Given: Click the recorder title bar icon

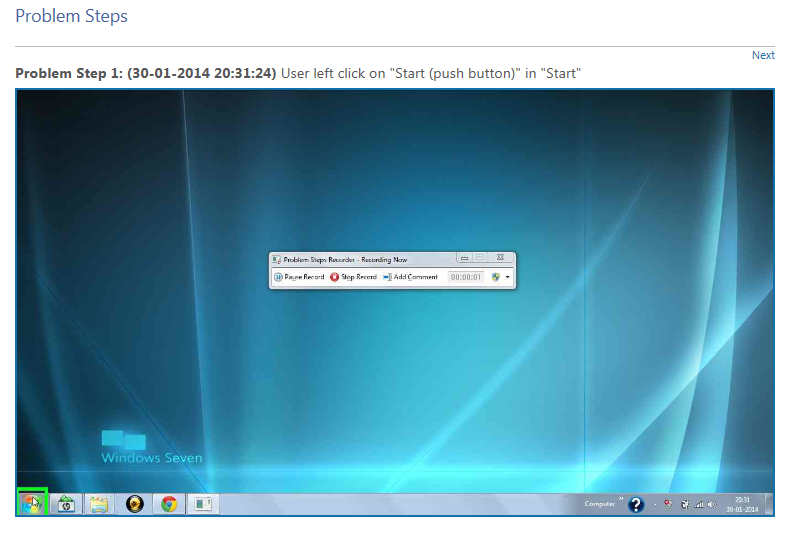Looking at the screenshot, I should (276, 260).
